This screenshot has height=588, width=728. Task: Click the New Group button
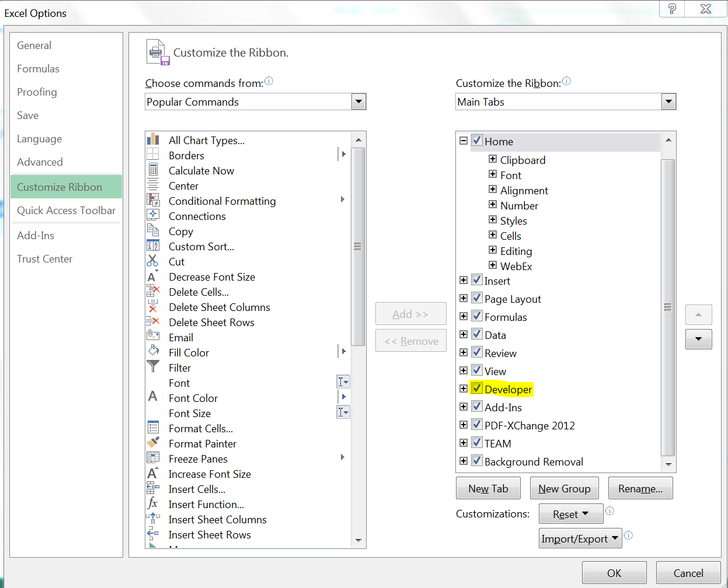(564, 488)
